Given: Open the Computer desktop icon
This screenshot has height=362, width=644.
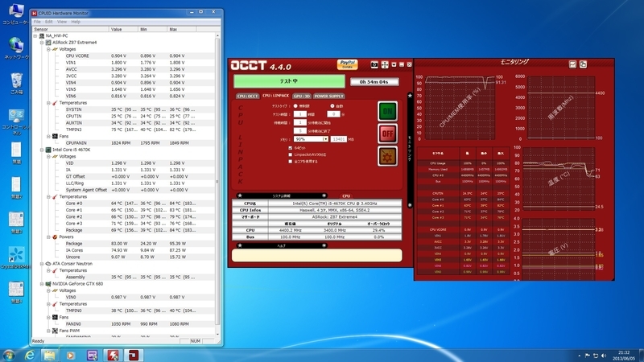Looking at the screenshot, I should point(16,14).
